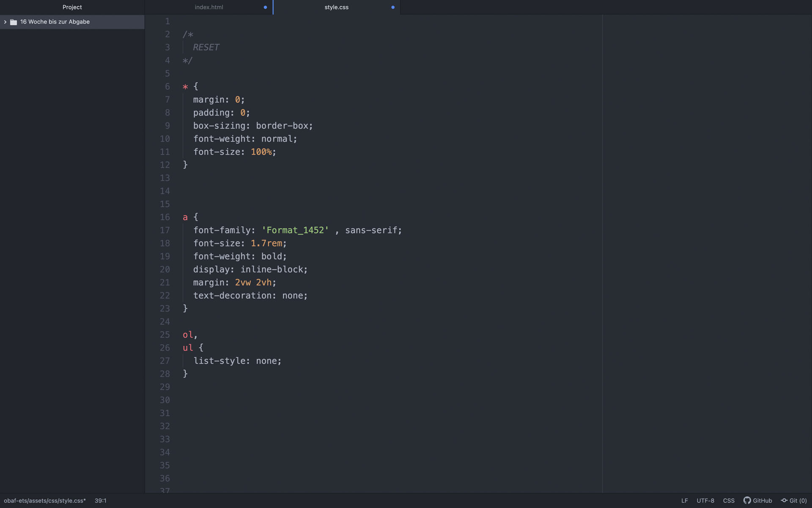Click line number 12 in the gutter

pos(165,165)
